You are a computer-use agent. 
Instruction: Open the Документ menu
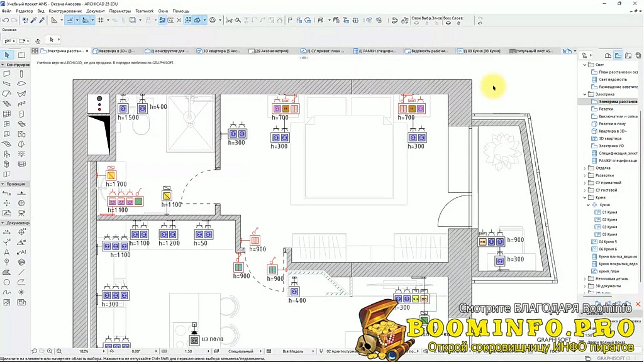(x=95, y=11)
